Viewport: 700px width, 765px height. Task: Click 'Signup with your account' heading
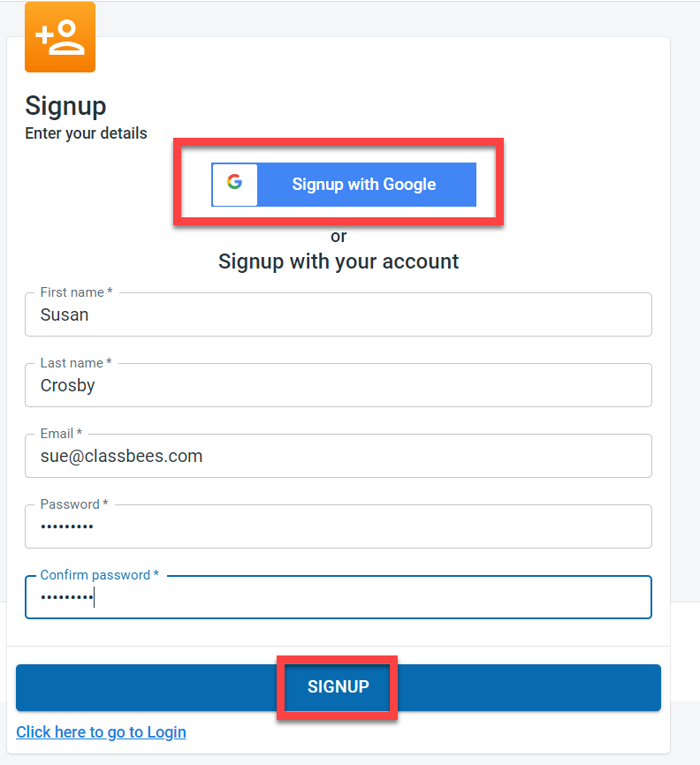click(339, 261)
